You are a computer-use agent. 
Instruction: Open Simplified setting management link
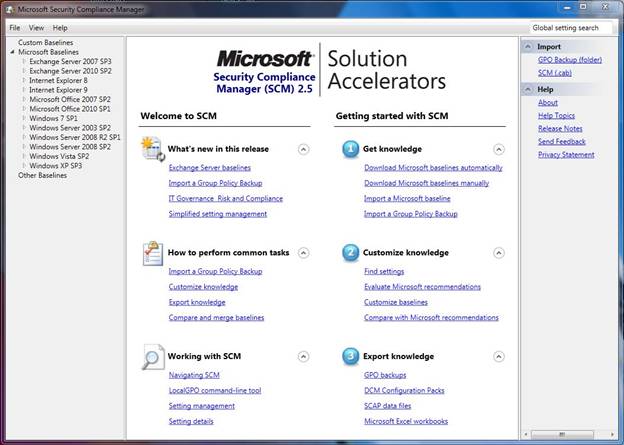coord(218,214)
